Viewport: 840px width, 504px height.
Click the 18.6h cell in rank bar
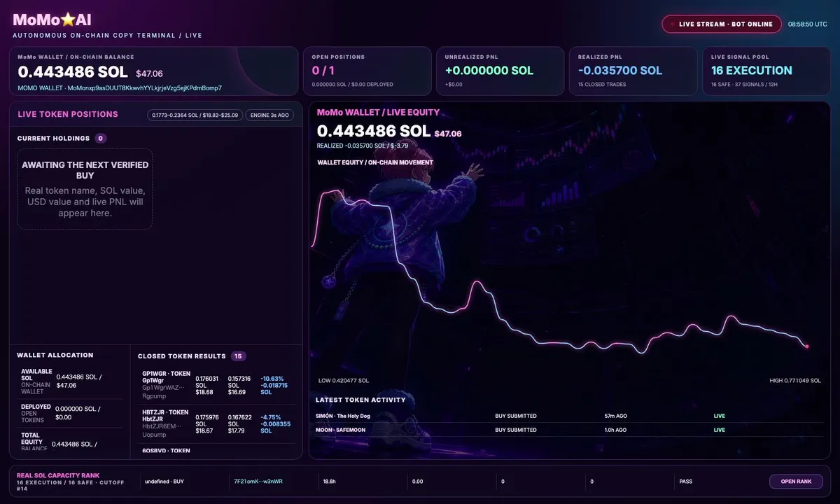point(330,482)
